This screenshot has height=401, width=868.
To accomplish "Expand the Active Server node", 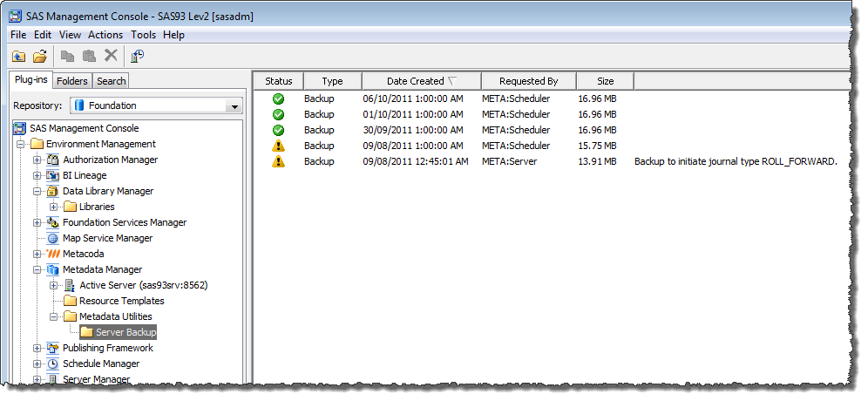I will [x=54, y=286].
